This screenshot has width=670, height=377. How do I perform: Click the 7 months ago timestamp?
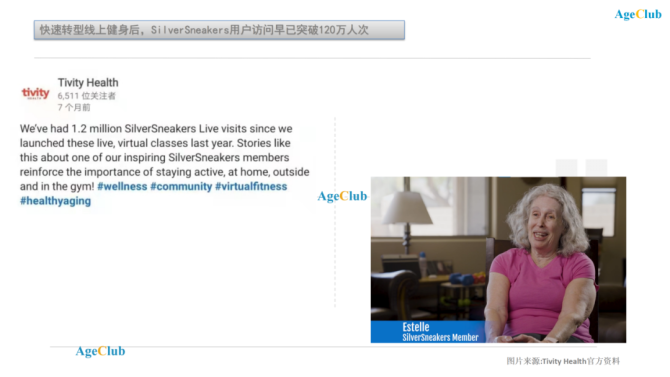coord(74,107)
